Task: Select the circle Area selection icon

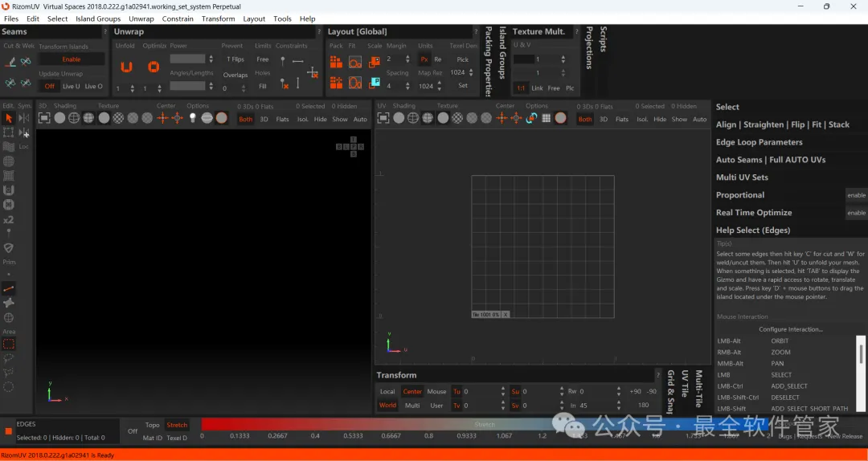Action: pos(8,387)
